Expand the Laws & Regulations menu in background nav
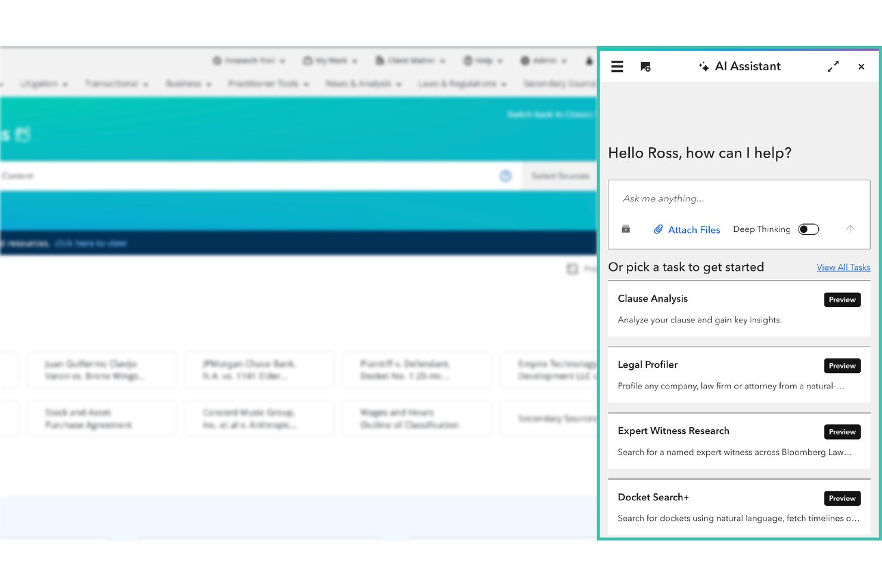 click(x=462, y=84)
